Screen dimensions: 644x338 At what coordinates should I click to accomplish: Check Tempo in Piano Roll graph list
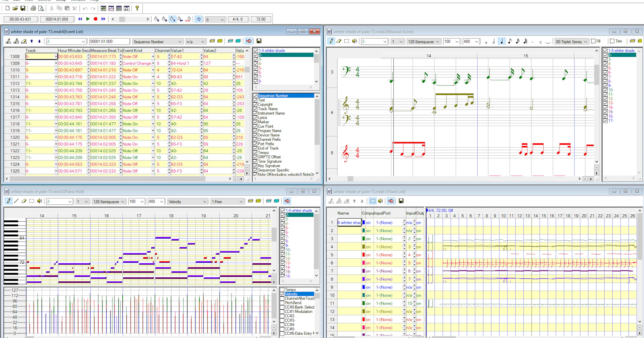282,290
